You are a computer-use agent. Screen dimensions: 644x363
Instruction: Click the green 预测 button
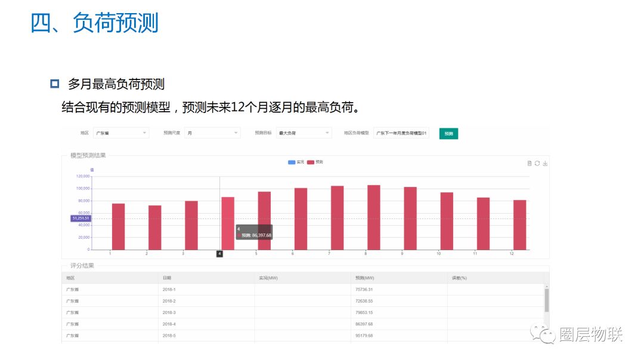click(x=448, y=134)
